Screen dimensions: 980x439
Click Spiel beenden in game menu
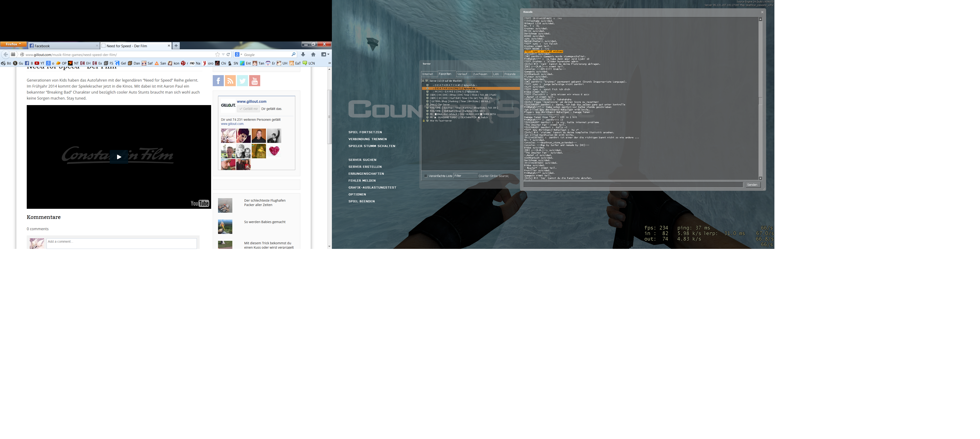pos(361,201)
